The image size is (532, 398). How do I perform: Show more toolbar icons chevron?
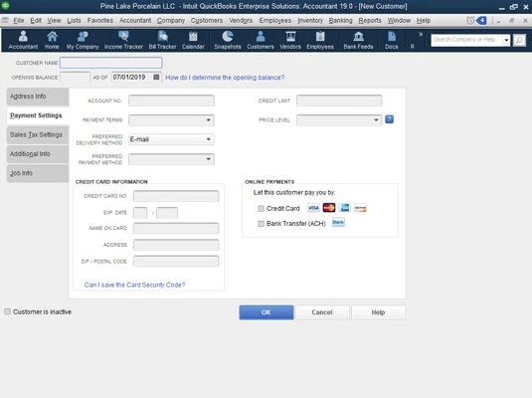tap(421, 34)
